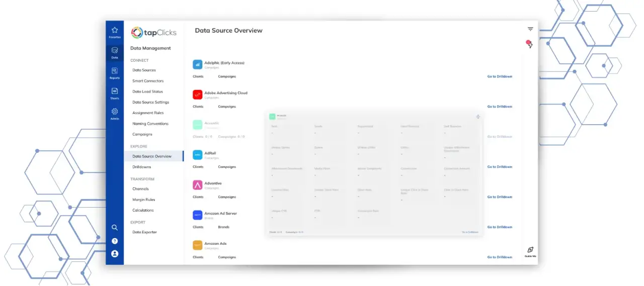Click the drag handle icon on Acoustic card
This screenshot has height=286, width=644.
pyautogui.click(x=478, y=117)
